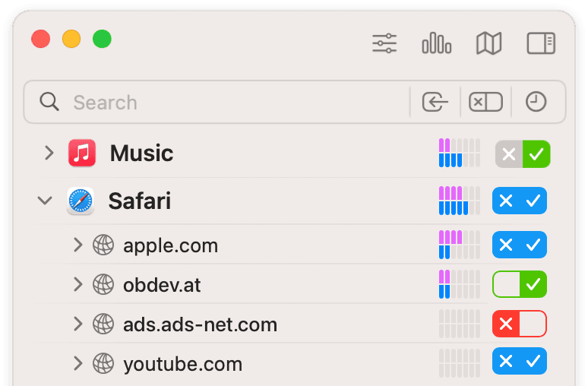Expand the apple.com domain entry
This screenshot has width=588, height=386.
point(77,245)
